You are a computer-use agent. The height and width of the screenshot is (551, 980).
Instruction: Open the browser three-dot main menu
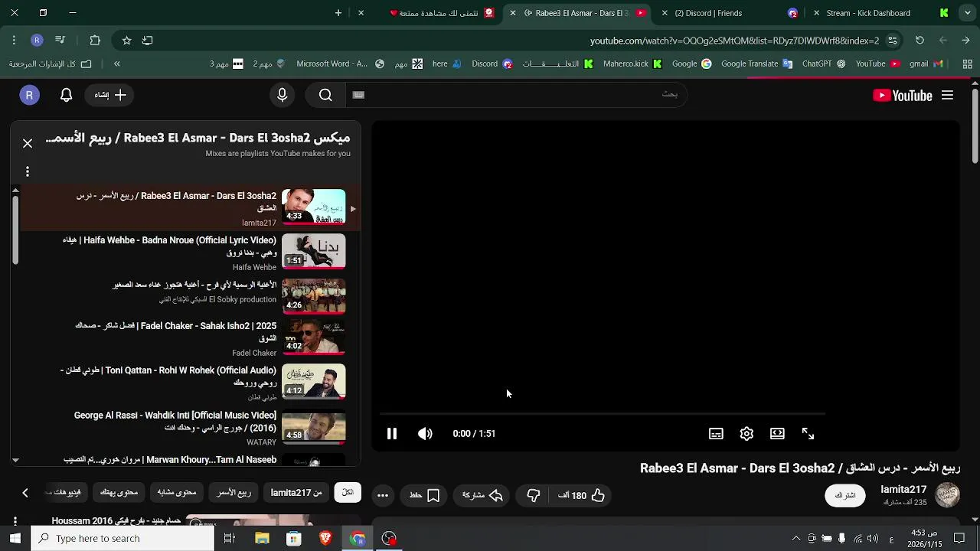pyautogui.click(x=14, y=40)
